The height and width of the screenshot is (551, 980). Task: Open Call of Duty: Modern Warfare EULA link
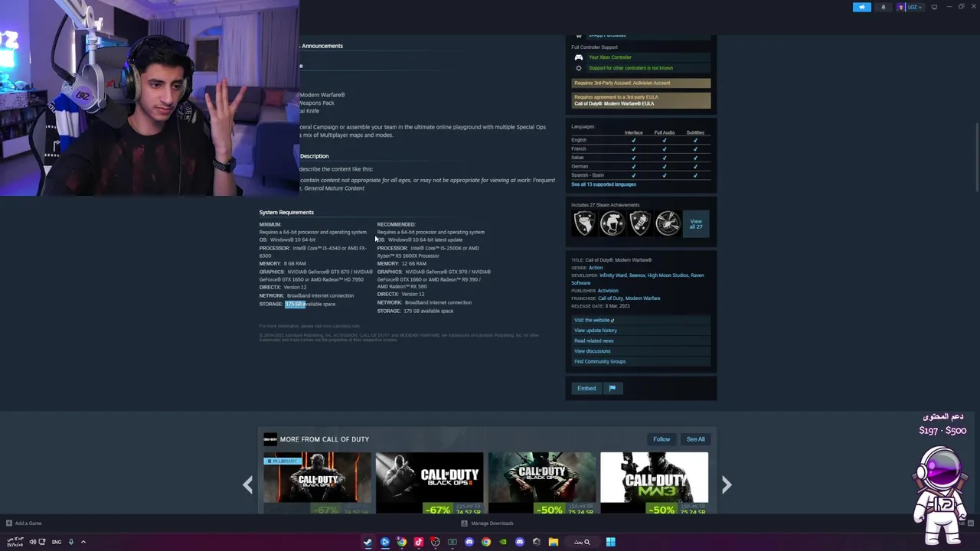pos(614,103)
